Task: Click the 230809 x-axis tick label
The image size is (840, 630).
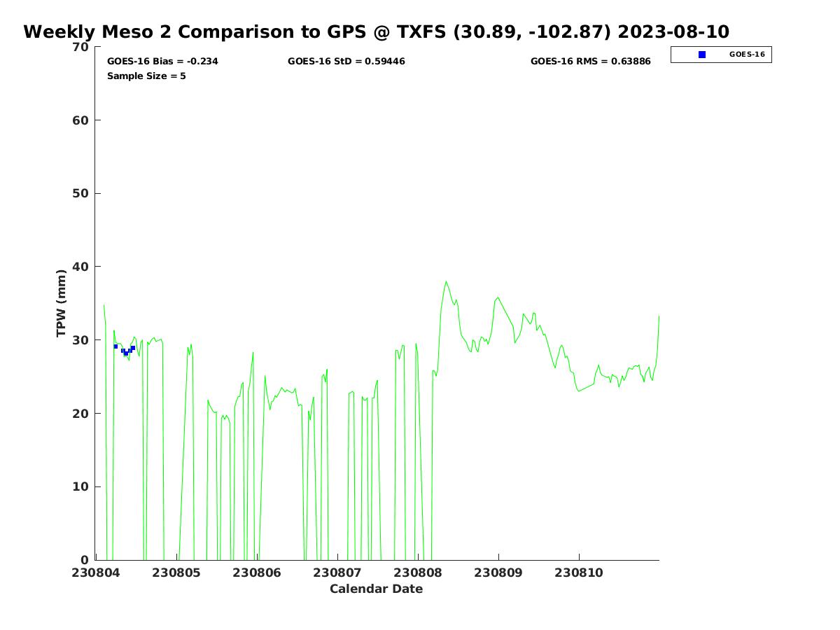Action: 498,573
